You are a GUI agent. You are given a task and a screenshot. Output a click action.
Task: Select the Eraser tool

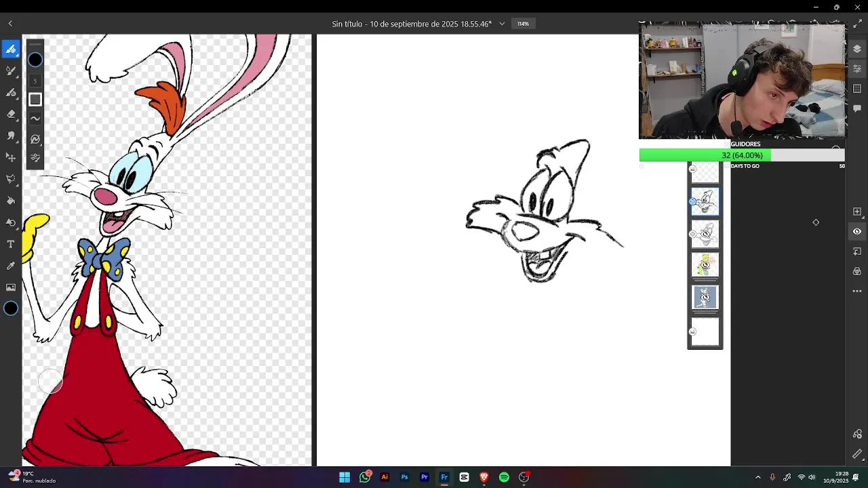pos(10,114)
